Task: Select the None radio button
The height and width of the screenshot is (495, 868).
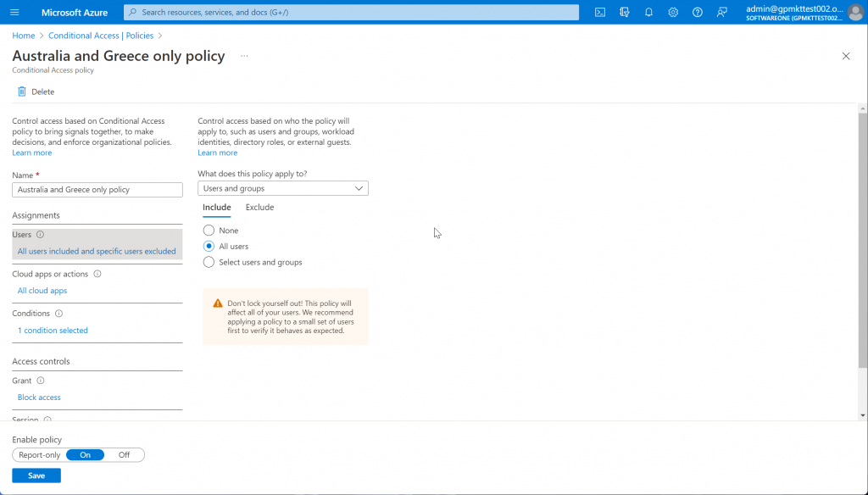Action: point(209,231)
